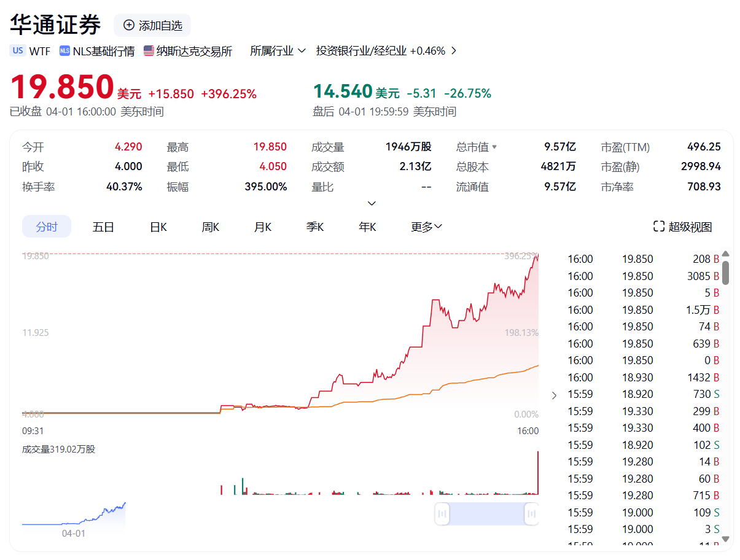Screen dimensions: 740x560
Task: Select the 周K chart tab
Action: (211, 227)
